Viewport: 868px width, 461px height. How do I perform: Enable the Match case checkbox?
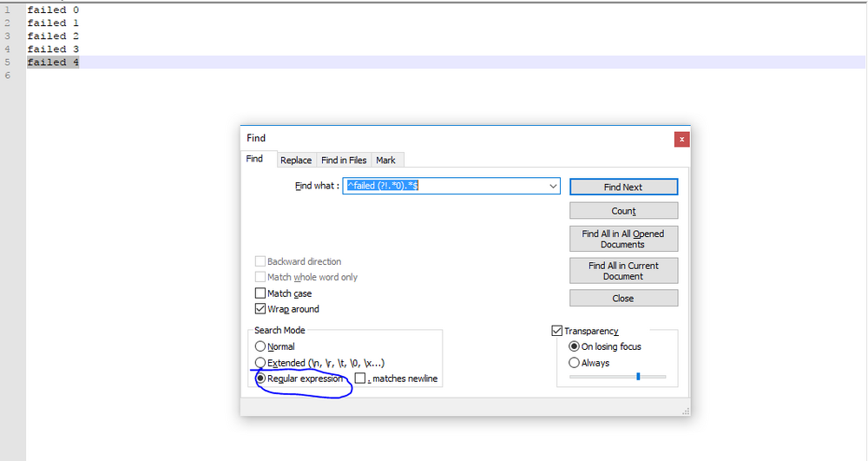pos(260,293)
